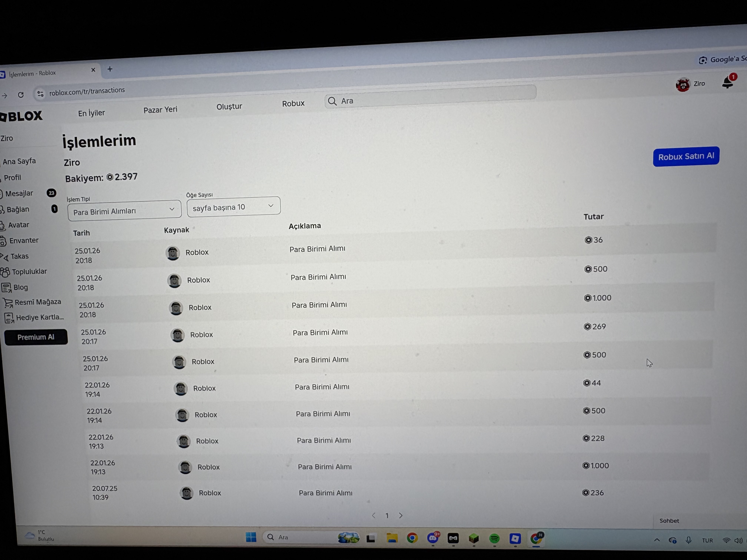Image resolution: width=747 pixels, height=560 pixels.
Task: Click the Blog icon in sidebar
Action: tap(6, 288)
